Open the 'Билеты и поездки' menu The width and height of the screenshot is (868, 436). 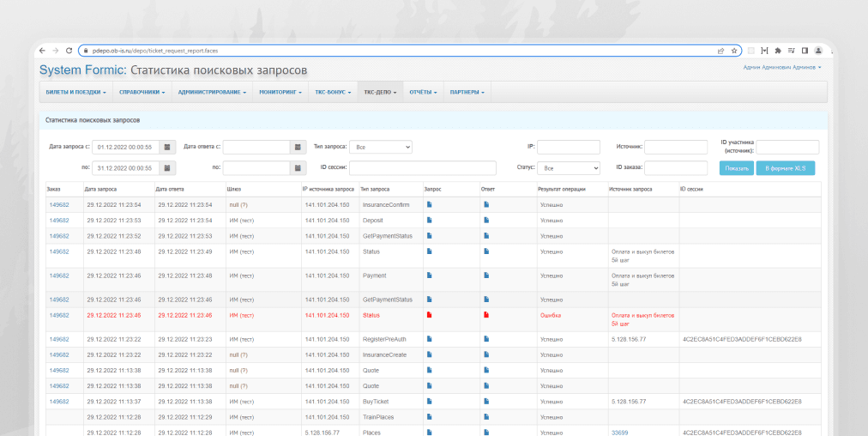76,92
